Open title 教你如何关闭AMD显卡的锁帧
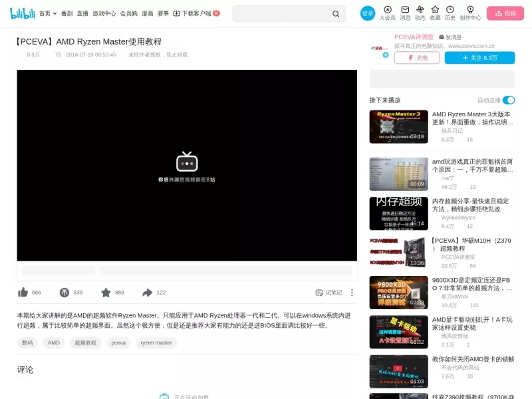 pyautogui.click(x=473, y=359)
